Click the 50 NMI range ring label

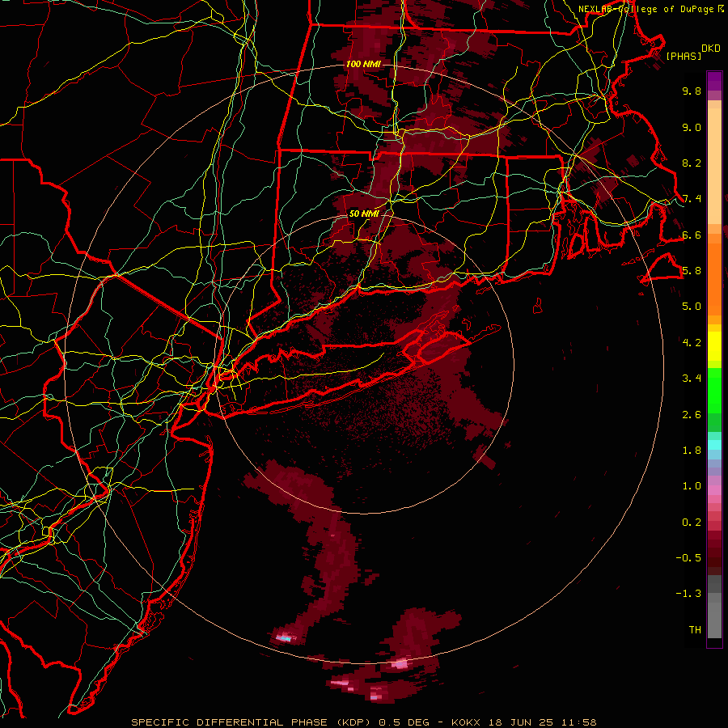pos(364,214)
